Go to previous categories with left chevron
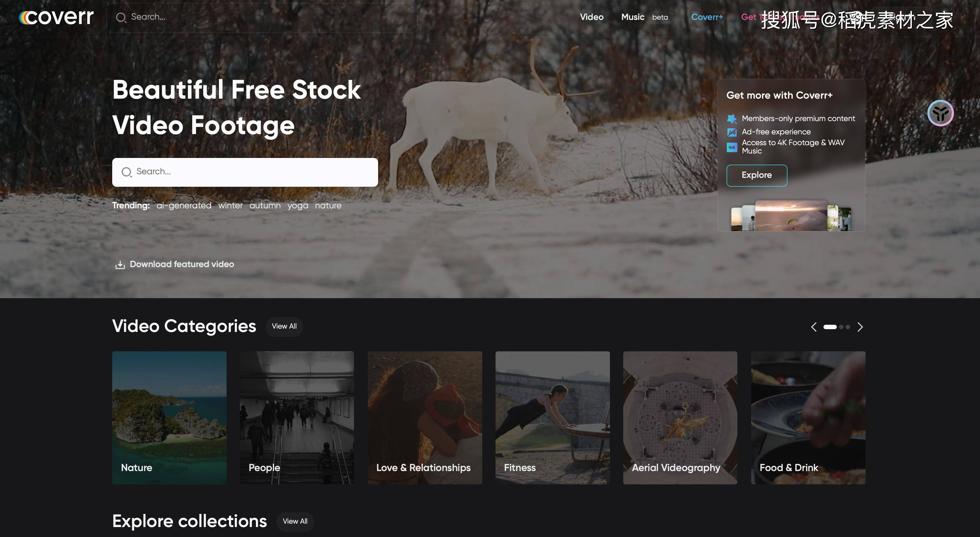 click(x=814, y=327)
